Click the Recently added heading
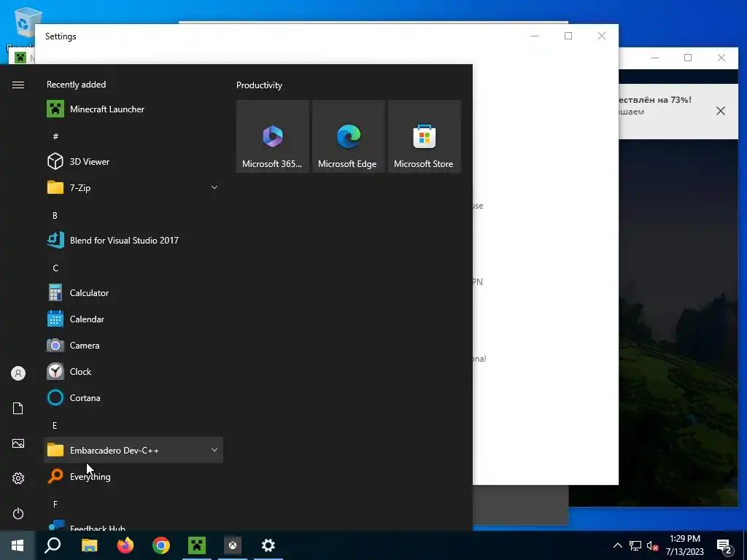 coord(76,85)
